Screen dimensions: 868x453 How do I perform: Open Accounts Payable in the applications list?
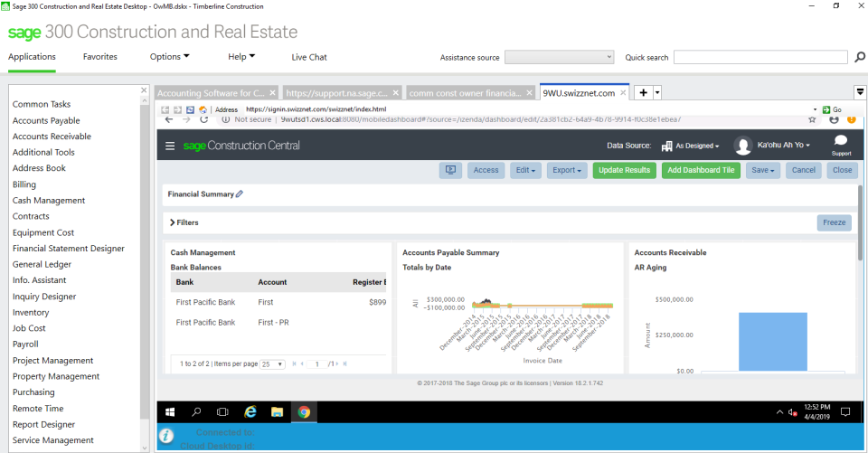[x=46, y=120]
